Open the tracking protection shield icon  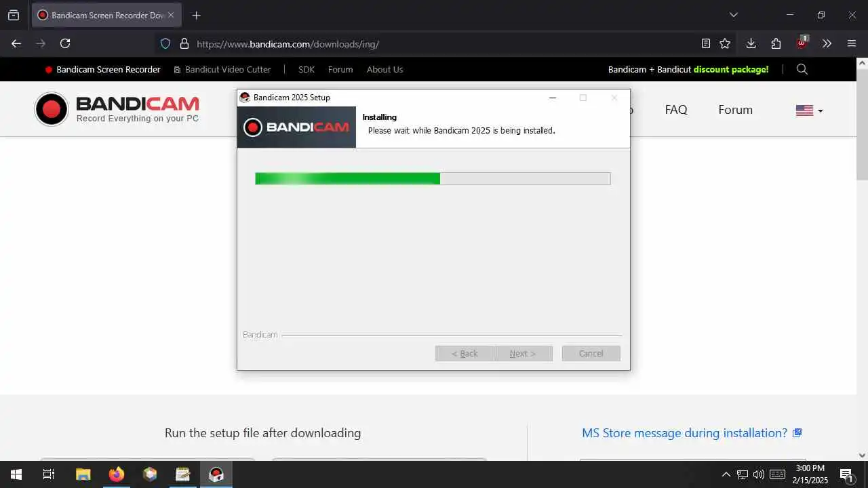[x=165, y=43]
